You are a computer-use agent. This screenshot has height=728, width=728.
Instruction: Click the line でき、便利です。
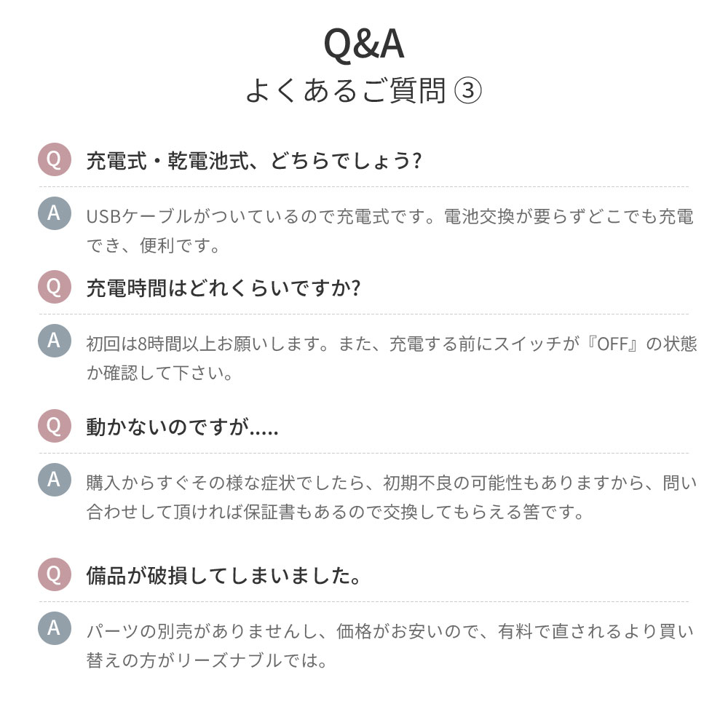(153, 245)
